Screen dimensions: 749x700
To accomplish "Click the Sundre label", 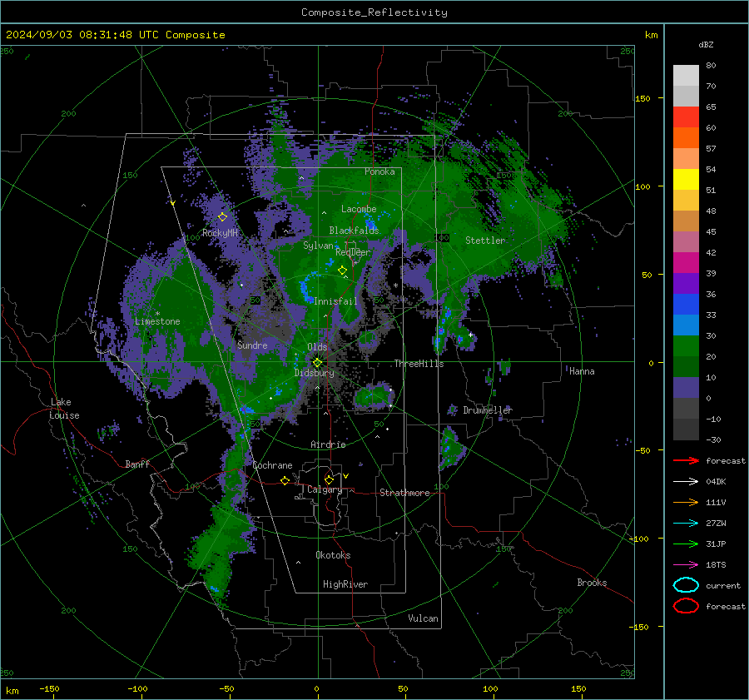I will pyautogui.click(x=252, y=345).
